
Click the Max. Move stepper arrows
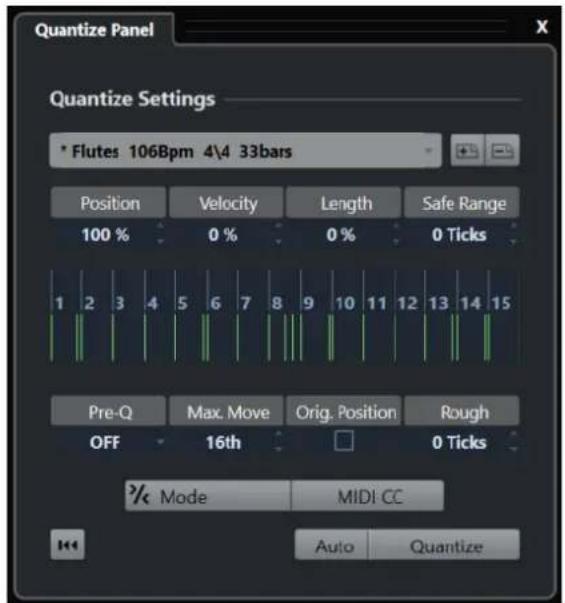pyautogui.click(x=278, y=441)
